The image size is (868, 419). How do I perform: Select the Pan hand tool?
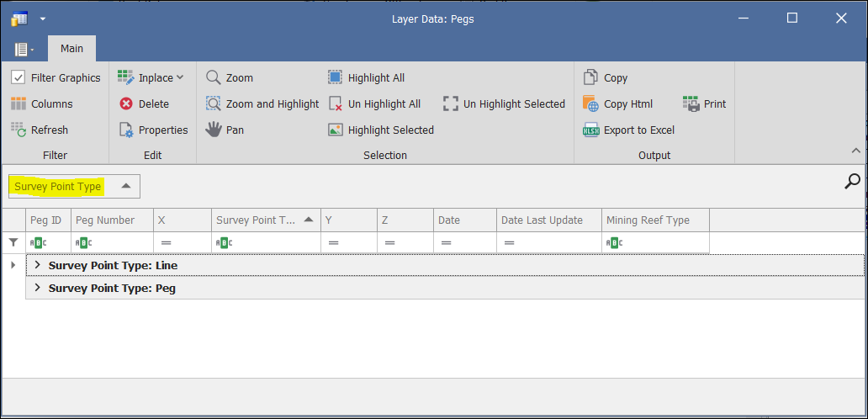214,130
